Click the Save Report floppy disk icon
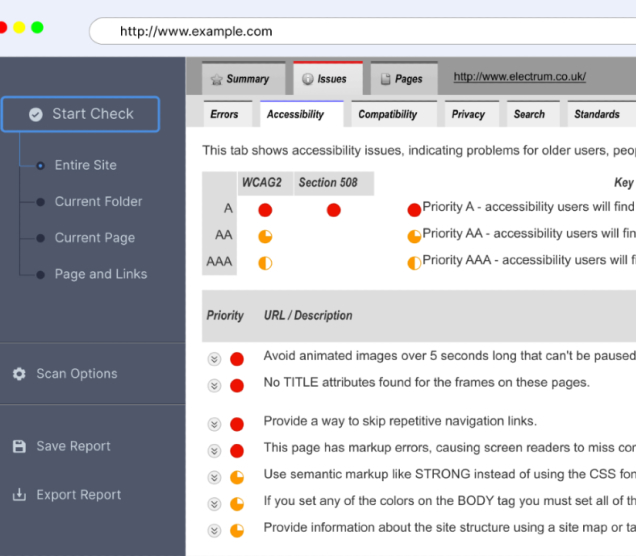The image size is (636, 556). click(x=19, y=446)
